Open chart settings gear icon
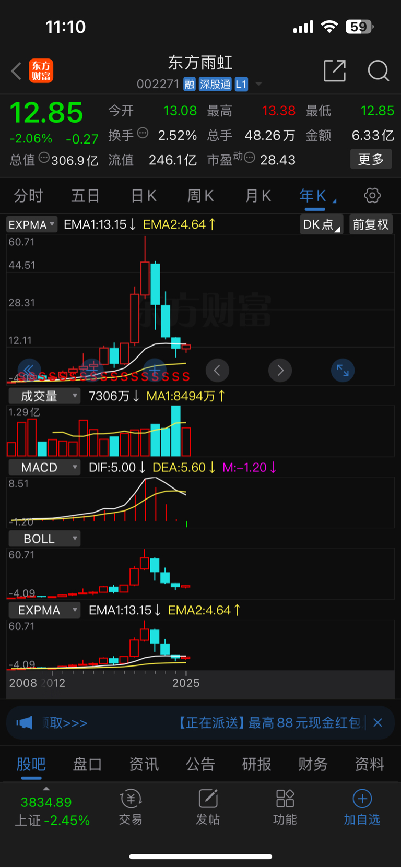Image resolution: width=401 pixels, height=868 pixels. pos(372,196)
